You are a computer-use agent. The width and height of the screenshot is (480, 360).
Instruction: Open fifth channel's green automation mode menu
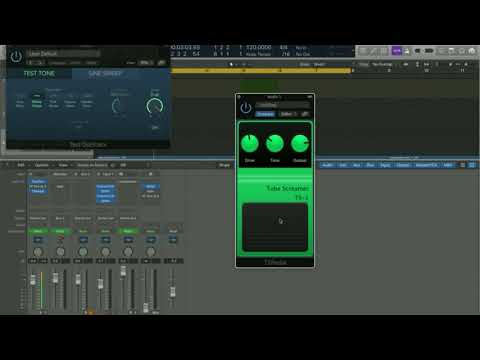click(x=128, y=231)
